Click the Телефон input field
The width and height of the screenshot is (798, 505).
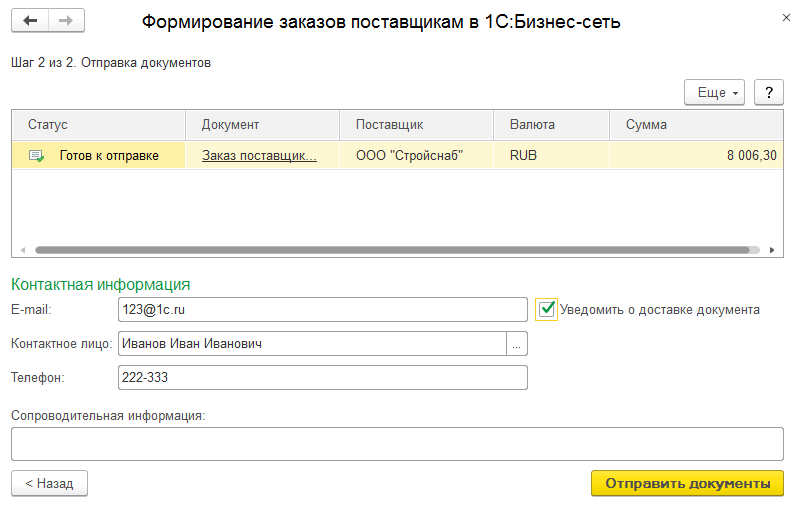coord(322,377)
